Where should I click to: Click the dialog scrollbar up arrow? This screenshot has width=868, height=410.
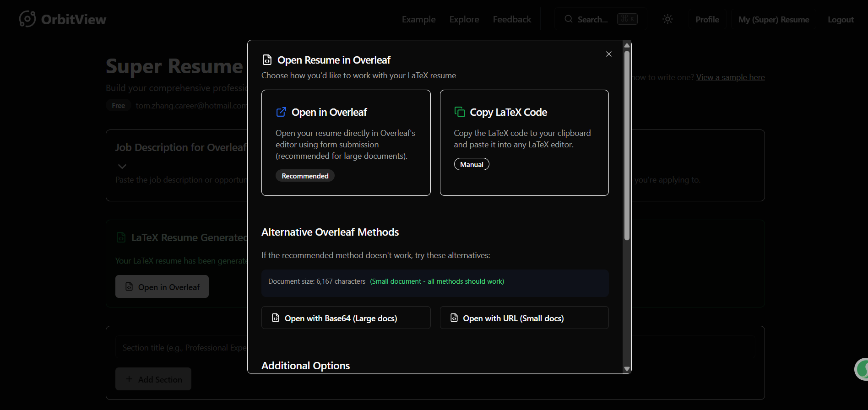tap(627, 45)
